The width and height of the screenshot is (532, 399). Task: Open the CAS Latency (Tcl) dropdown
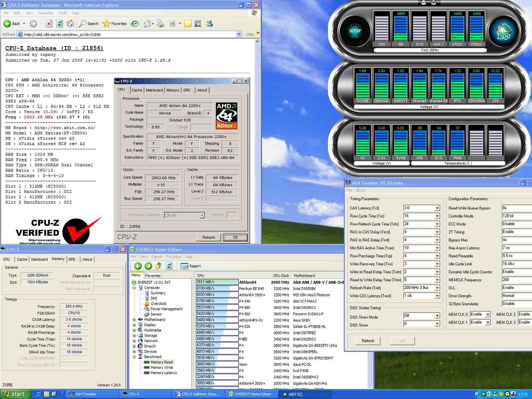(x=437, y=208)
